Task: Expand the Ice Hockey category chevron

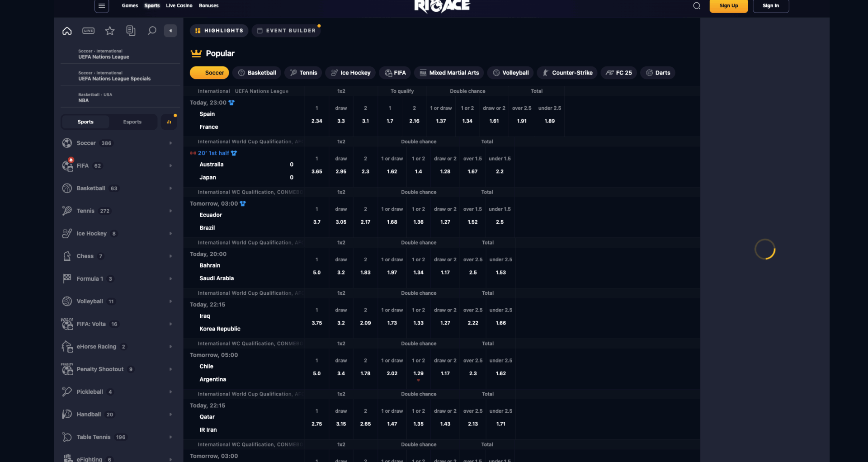Action: 170,234
